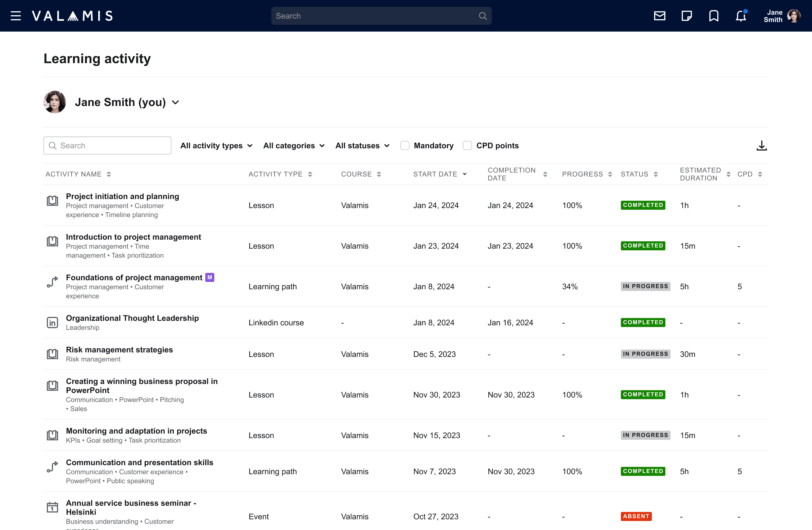812x530 pixels.
Task: Open the hamburger navigation menu
Action: [x=16, y=16]
